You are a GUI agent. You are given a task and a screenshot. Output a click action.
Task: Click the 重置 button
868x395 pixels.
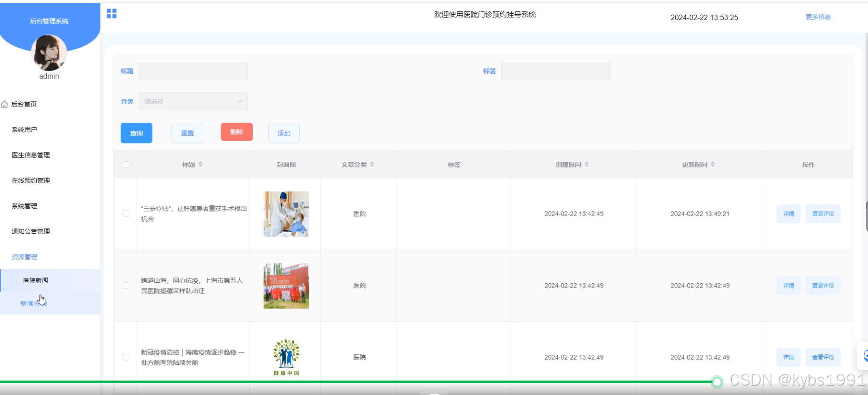pyautogui.click(x=187, y=133)
